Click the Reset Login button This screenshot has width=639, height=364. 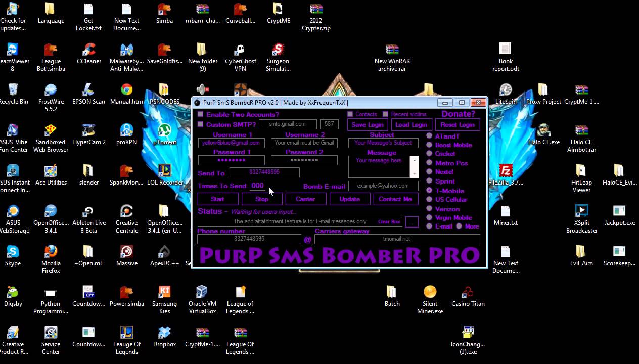(458, 125)
